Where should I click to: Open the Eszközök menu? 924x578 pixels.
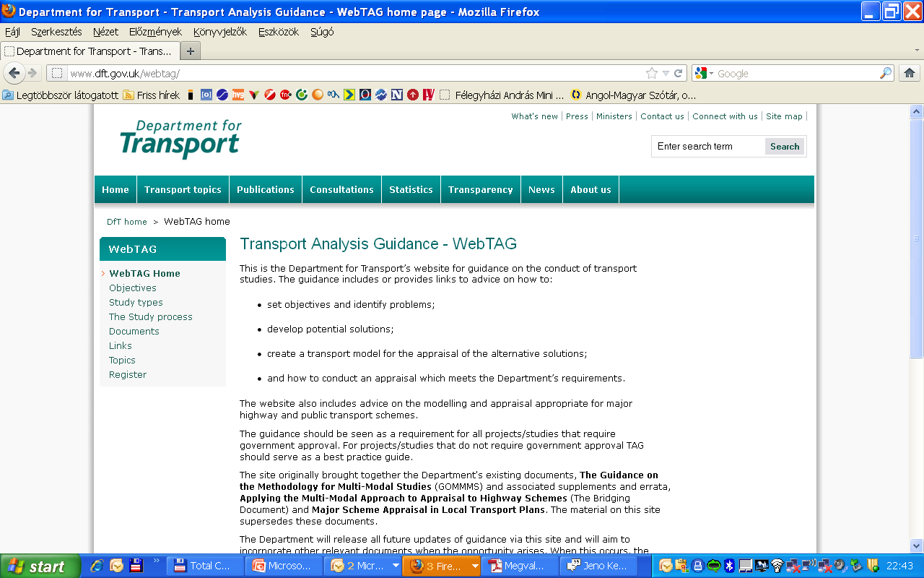click(278, 32)
